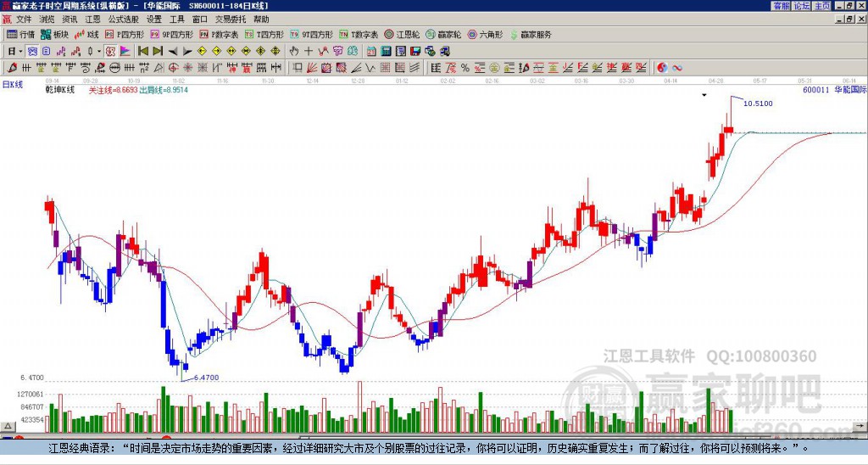
Task: Open the 六角形 hexagon tool
Action: click(485, 34)
